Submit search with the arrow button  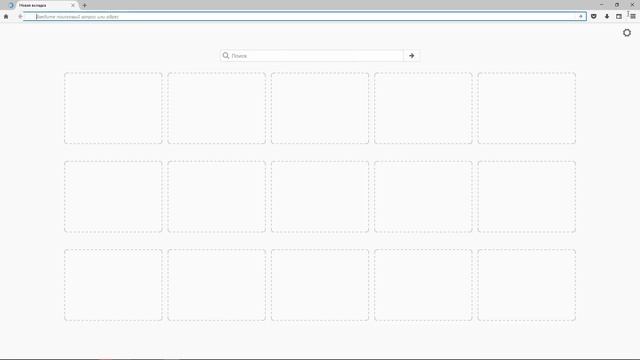411,56
